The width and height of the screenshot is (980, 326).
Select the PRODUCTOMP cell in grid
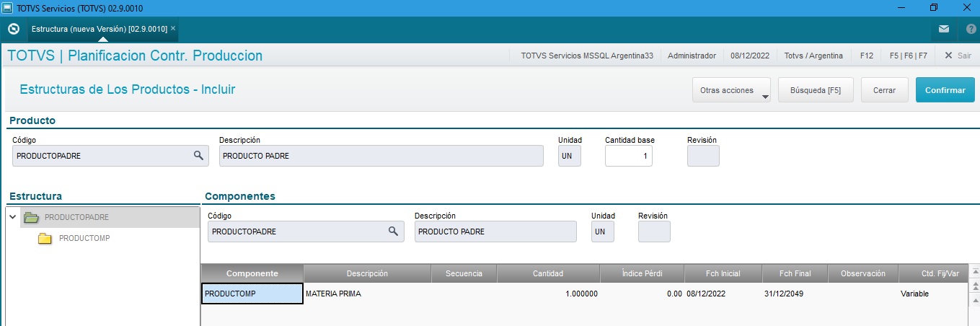(x=252, y=294)
